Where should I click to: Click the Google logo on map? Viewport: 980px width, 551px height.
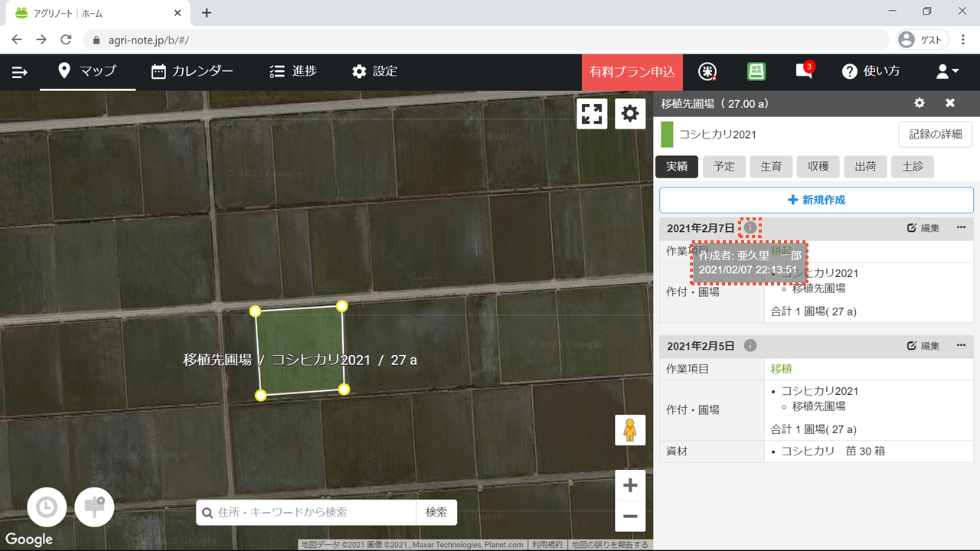tap(29, 539)
